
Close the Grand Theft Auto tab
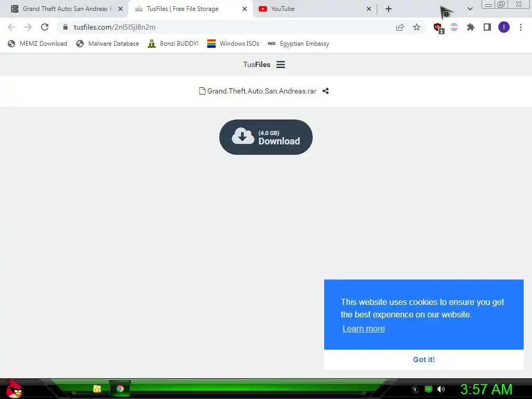pos(121,9)
